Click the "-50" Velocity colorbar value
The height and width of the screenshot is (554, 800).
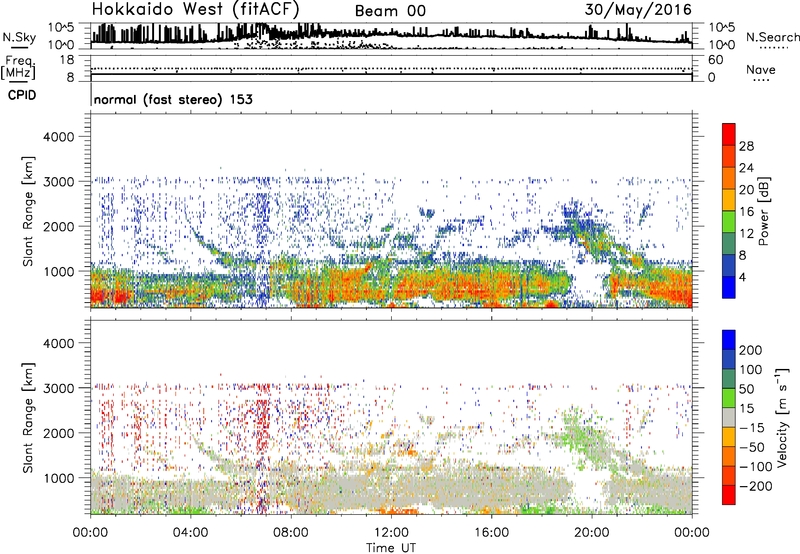pos(752,447)
